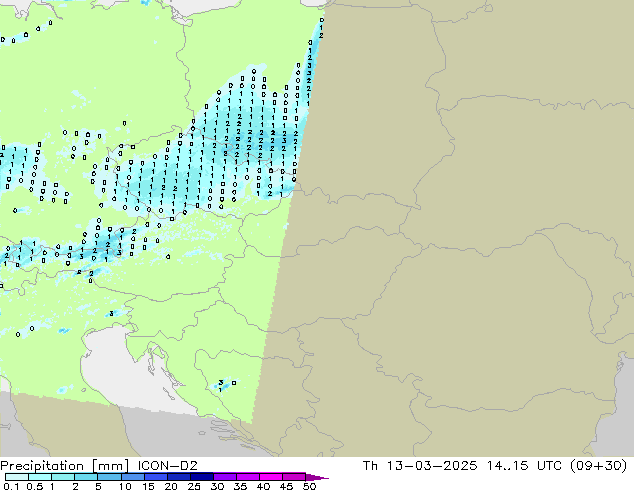This screenshot has height=490, width=634.
Task: Click the 1–2 mm legend color swatch
Action: 63,477
